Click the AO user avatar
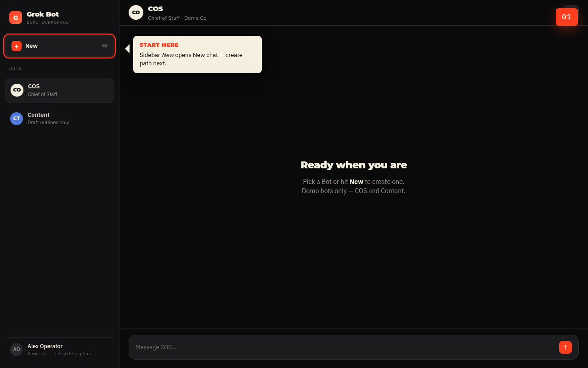This screenshot has height=368, width=588. click(x=17, y=350)
